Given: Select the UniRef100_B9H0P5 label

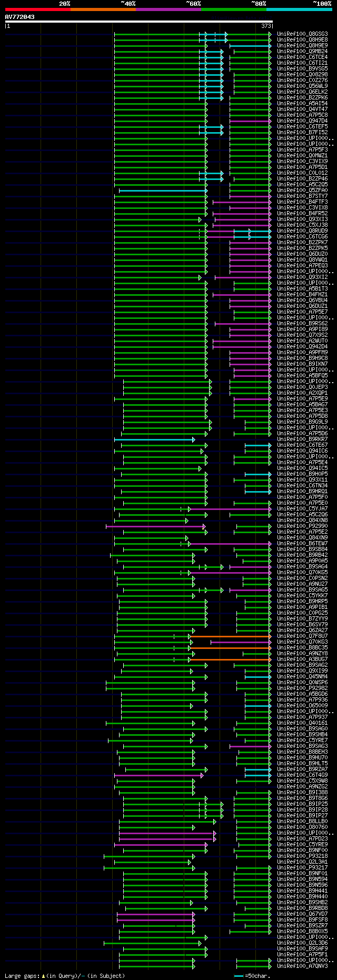Looking at the screenshot, I should (302, 474).
